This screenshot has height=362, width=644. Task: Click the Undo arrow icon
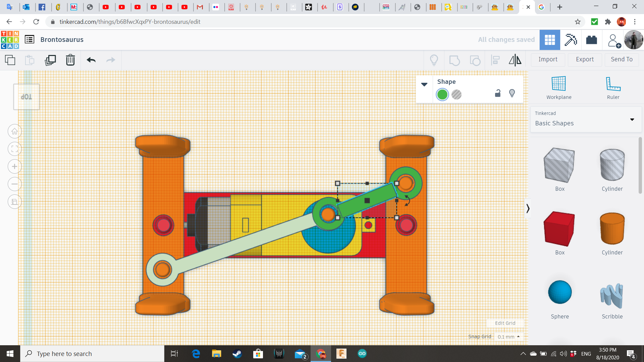pos(91,60)
